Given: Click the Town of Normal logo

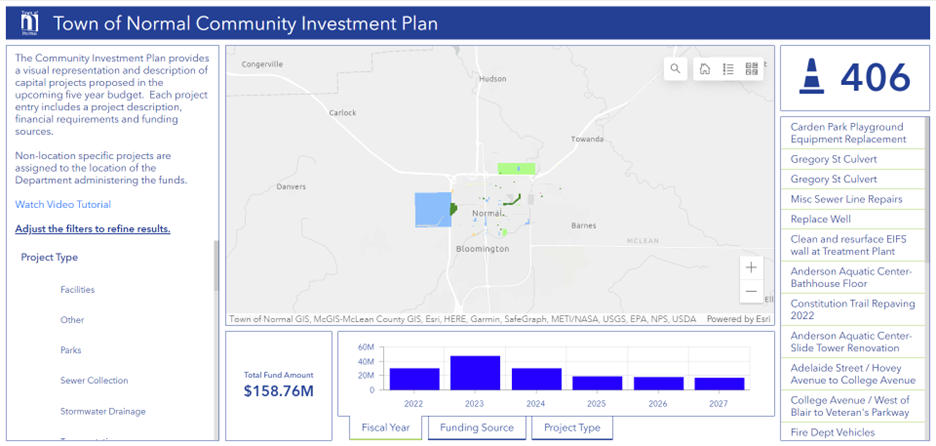Looking at the screenshot, I should 30,23.
